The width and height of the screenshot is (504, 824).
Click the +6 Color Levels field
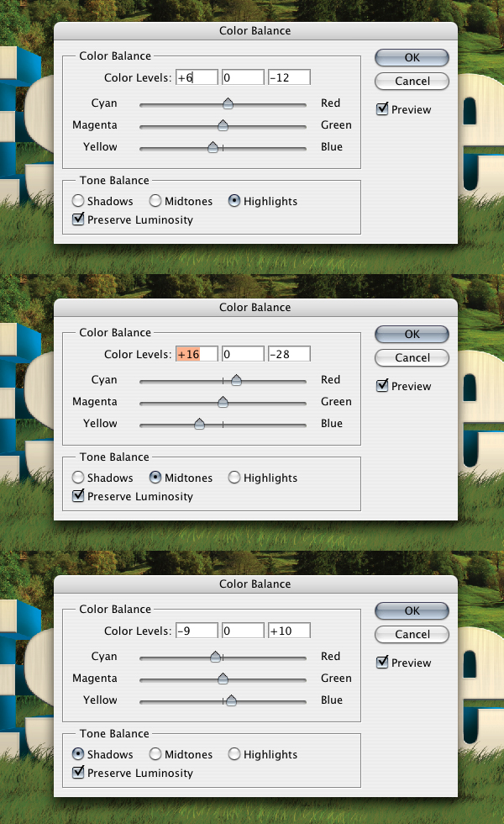pyautogui.click(x=197, y=77)
